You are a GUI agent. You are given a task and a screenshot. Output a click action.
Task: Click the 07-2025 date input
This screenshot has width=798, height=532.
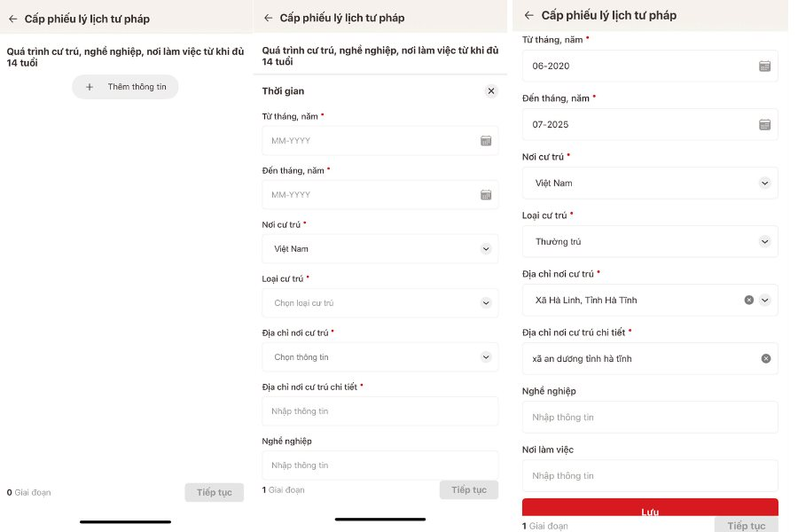pyautogui.click(x=638, y=125)
